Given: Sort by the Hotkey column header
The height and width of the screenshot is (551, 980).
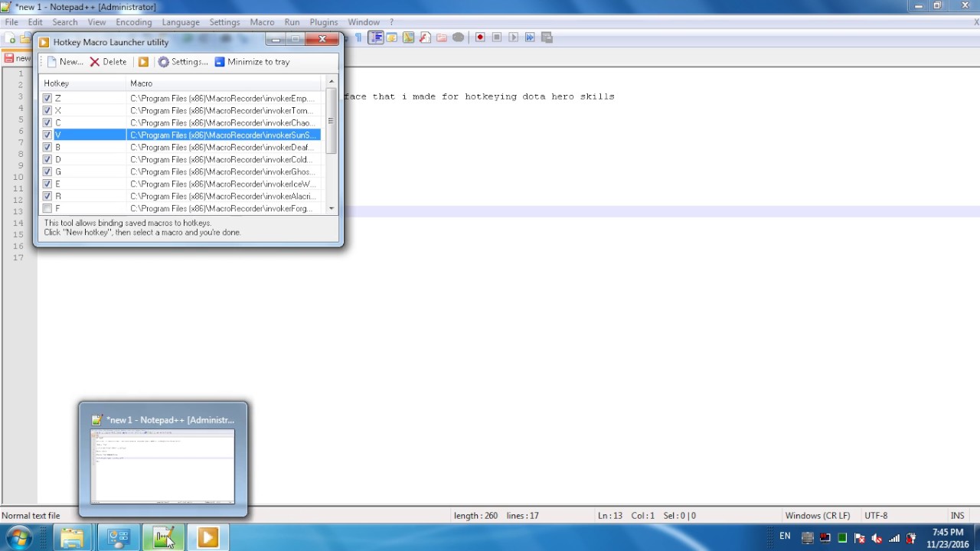Looking at the screenshot, I should (83, 83).
